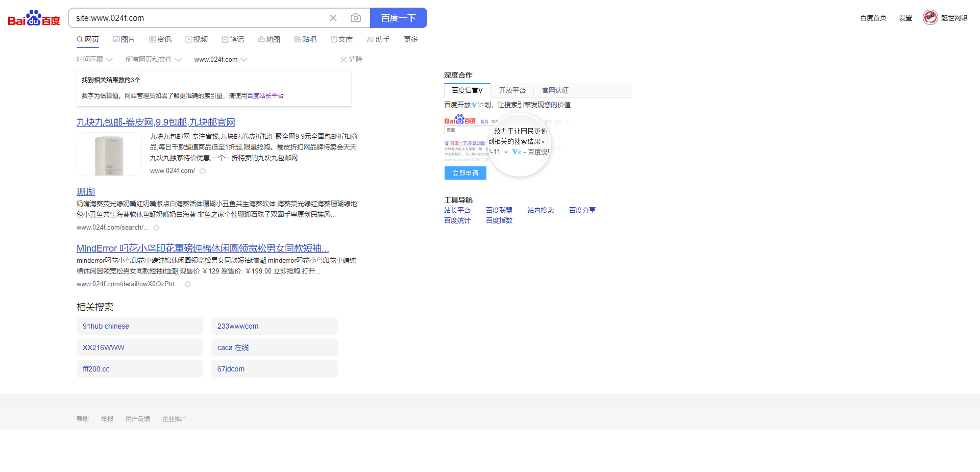Open the 百度分享 tool link
980x472 pixels.
(x=582, y=210)
